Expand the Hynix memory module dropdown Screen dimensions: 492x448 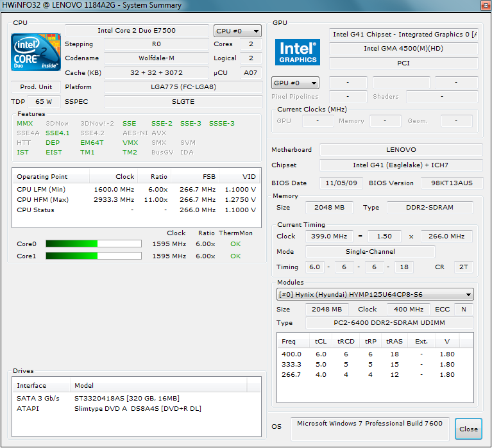tap(375, 295)
